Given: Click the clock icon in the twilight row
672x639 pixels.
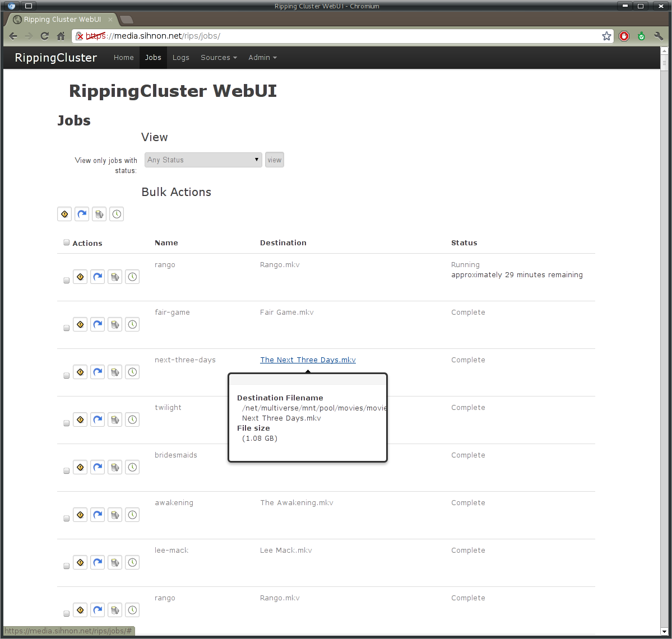Looking at the screenshot, I should pyautogui.click(x=132, y=419).
